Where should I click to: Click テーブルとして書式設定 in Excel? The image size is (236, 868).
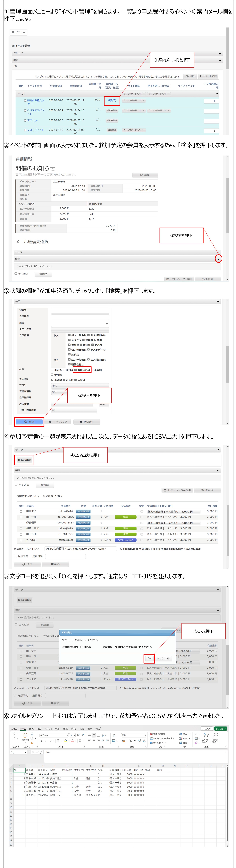(162, 739)
